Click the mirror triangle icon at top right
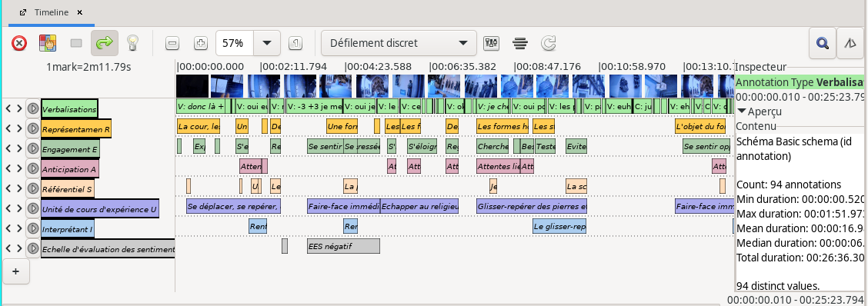Viewport: 868px width, 306px height. pos(850,43)
